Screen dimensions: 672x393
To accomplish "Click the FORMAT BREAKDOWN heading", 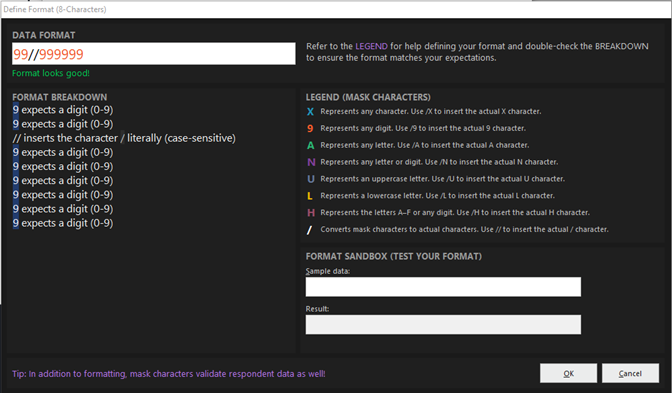I will (x=60, y=97).
